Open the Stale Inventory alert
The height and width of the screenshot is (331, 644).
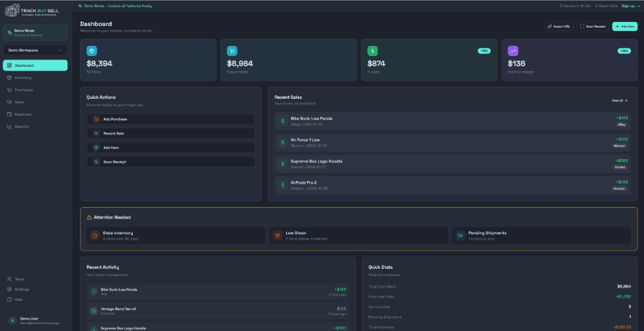coord(176,235)
